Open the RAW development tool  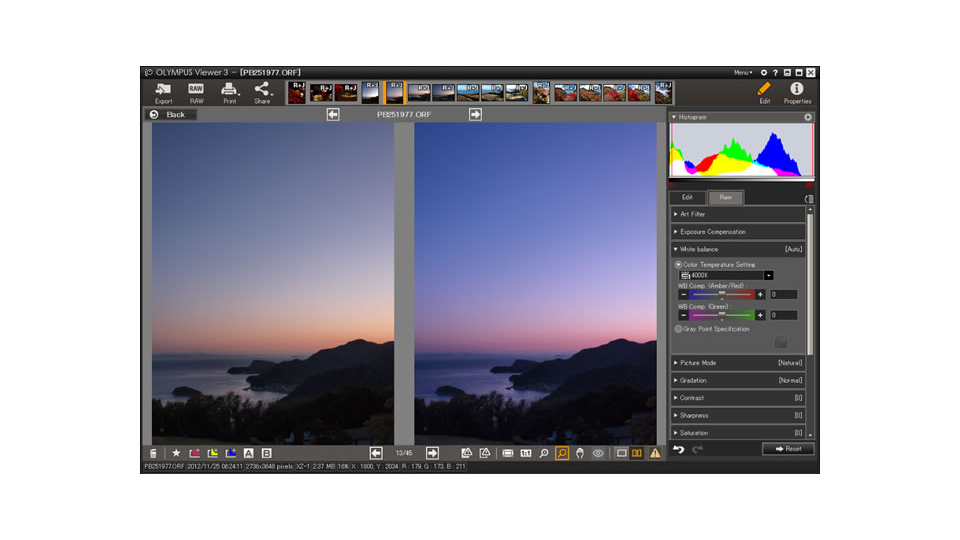pyautogui.click(x=196, y=92)
